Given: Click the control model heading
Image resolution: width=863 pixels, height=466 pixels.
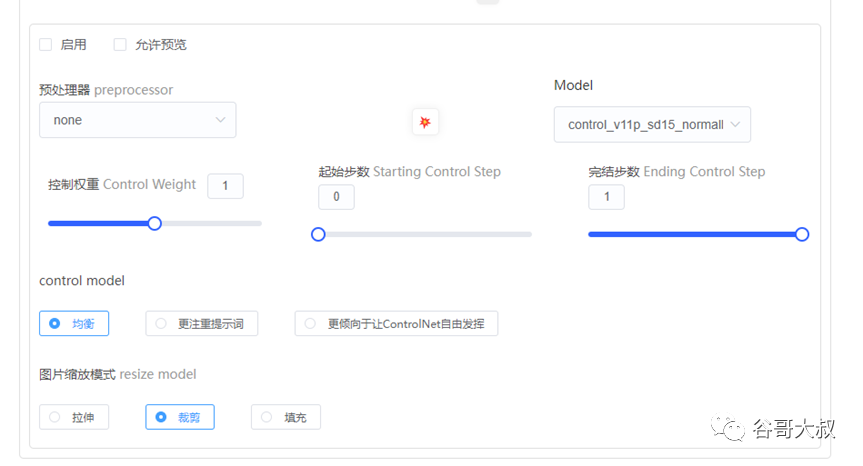Looking at the screenshot, I should coord(82,281).
